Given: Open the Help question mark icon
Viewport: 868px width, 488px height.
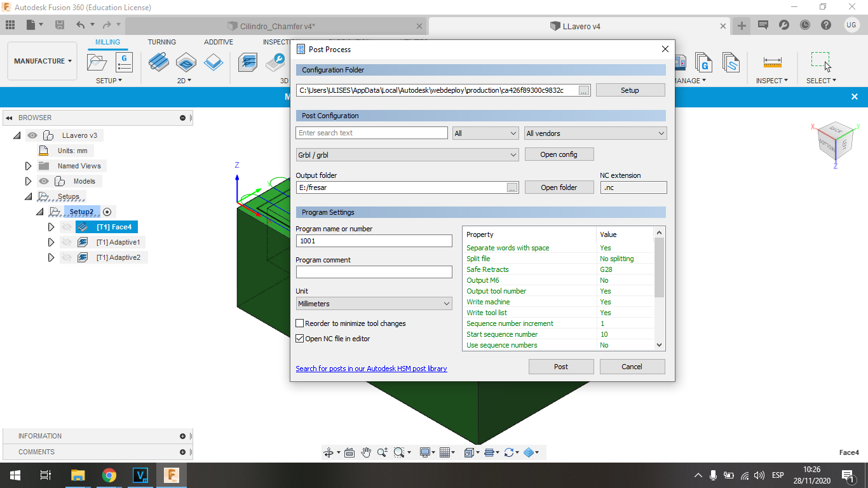Looking at the screenshot, I should point(826,25).
